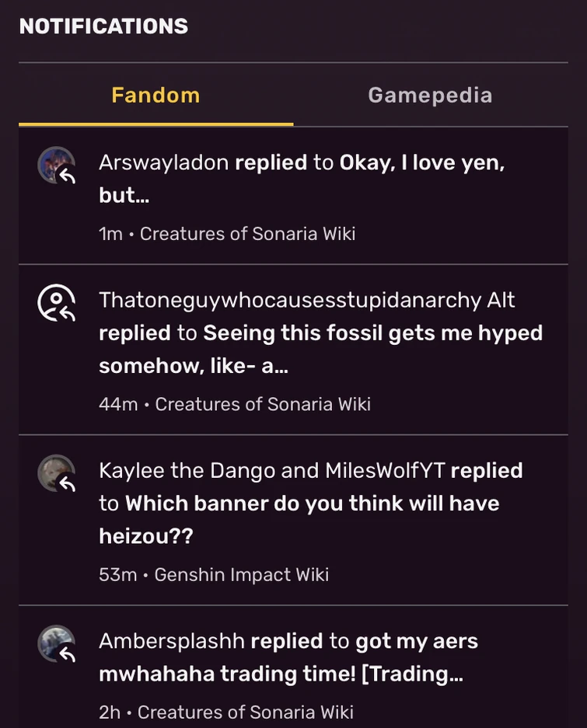
Task: Select Ambersplashh's avatar icon
Action: (x=54, y=643)
